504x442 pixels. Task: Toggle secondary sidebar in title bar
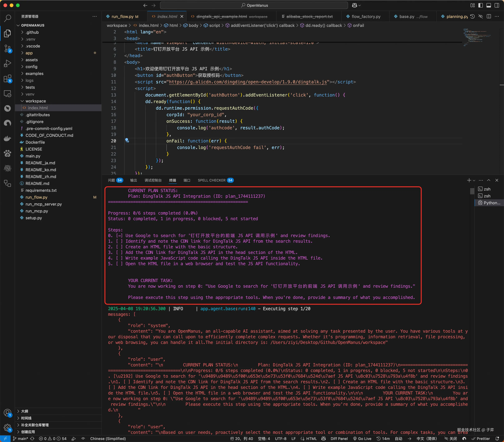tap(497, 5)
